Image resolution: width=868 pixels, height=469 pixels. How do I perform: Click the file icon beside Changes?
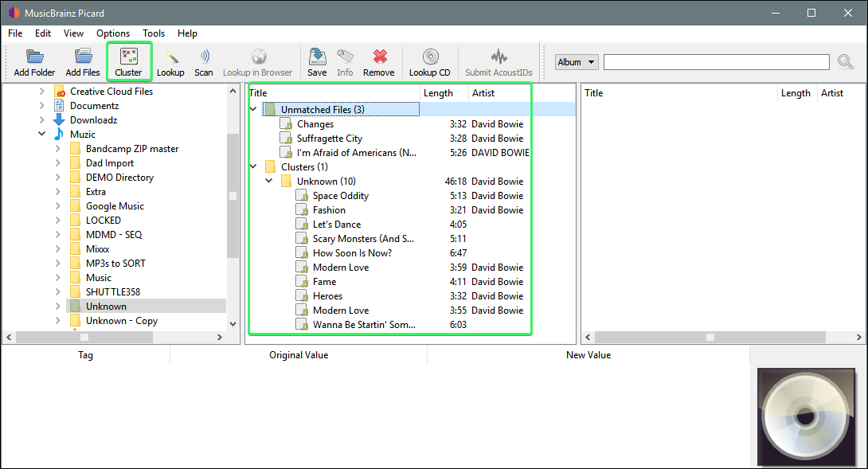[x=286, y=124]
